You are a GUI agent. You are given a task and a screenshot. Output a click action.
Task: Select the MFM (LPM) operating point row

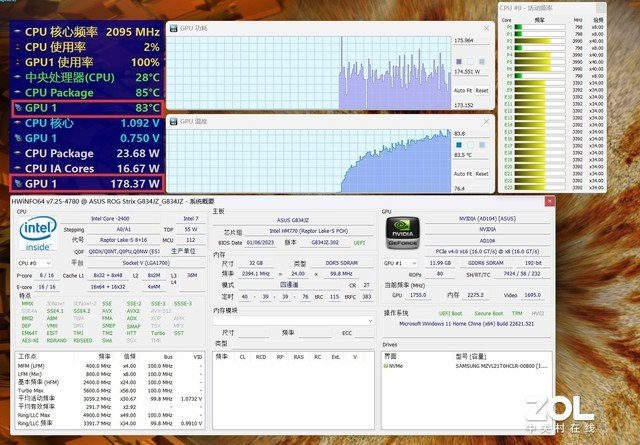tap(110, 366)
